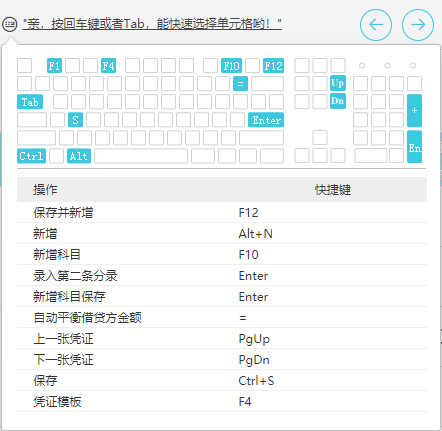
Task: Click the highlighted S key
Action: [75, 120]
